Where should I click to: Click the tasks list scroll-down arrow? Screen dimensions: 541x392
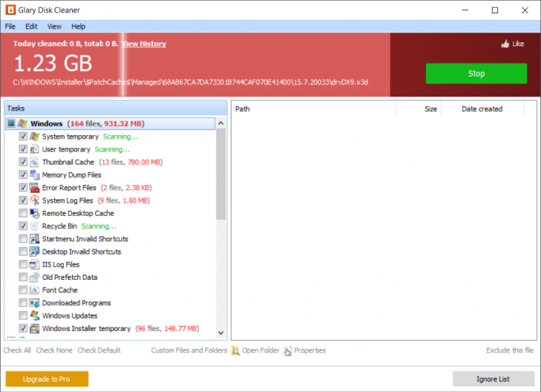click(221, 333)
